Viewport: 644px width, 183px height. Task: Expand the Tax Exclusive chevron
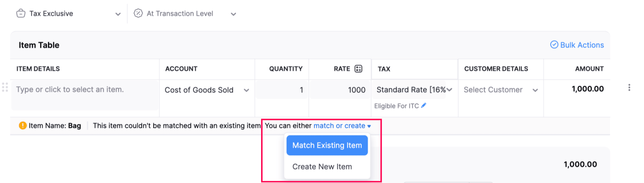pos(118,14)
